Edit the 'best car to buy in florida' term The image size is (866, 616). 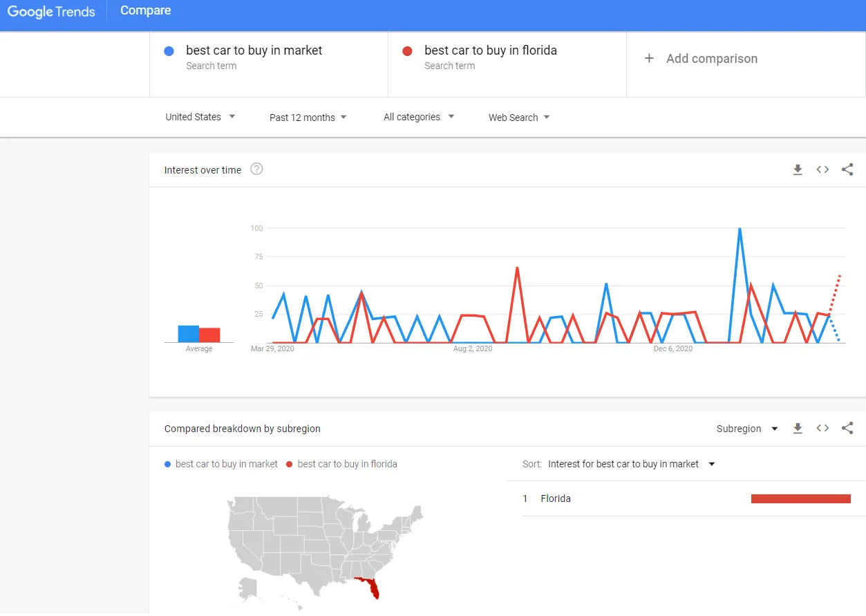point(490,50)
